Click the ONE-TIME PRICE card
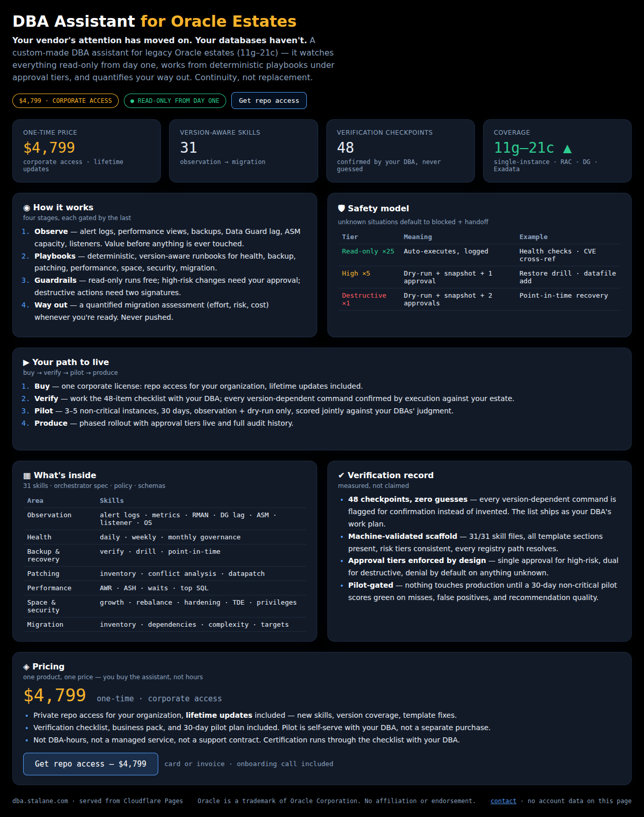This screenshot has height=817, width=644. pyautogui.click(x=86, y=151)
